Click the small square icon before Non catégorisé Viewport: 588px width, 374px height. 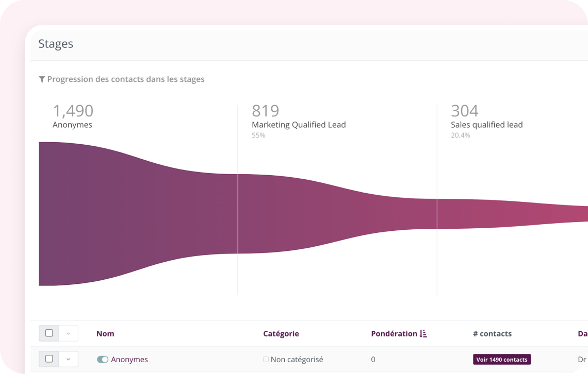(x=266, y=360)
